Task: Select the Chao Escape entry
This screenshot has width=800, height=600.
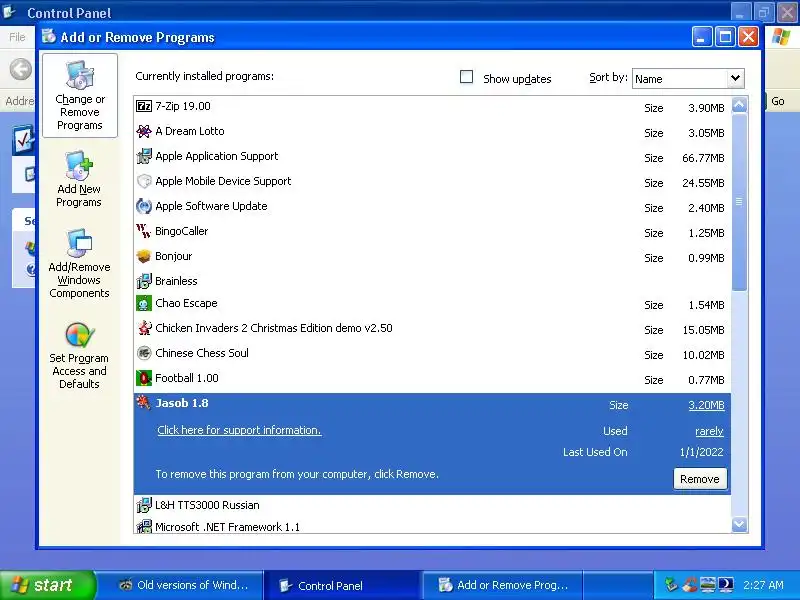Action: coord(432,304)
